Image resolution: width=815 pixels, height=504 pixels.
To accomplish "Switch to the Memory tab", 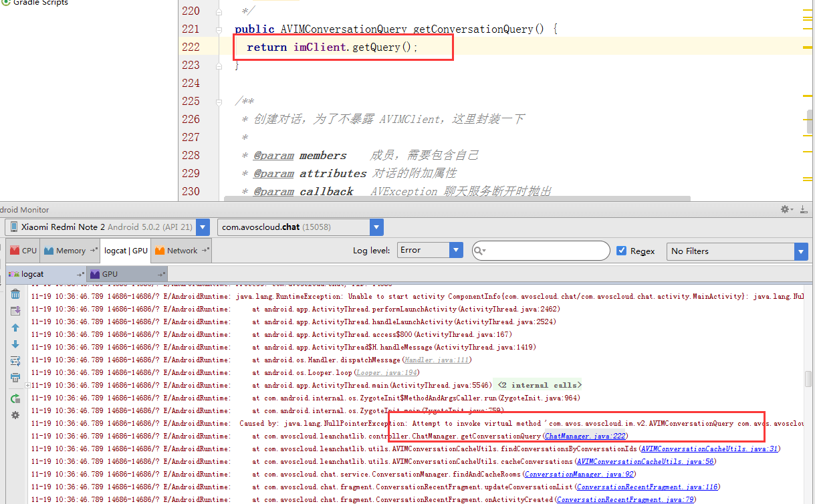I will [x=70, y=251].
